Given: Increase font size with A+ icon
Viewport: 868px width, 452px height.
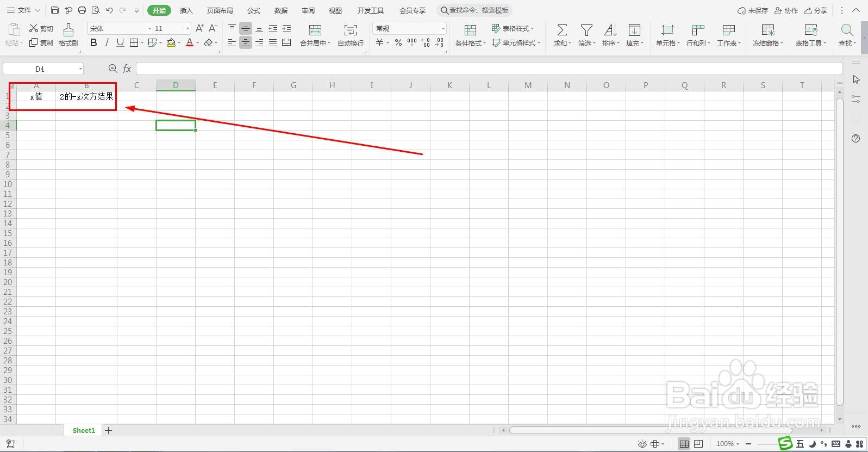Looking at the screenshot, I should tap(199, 28).
